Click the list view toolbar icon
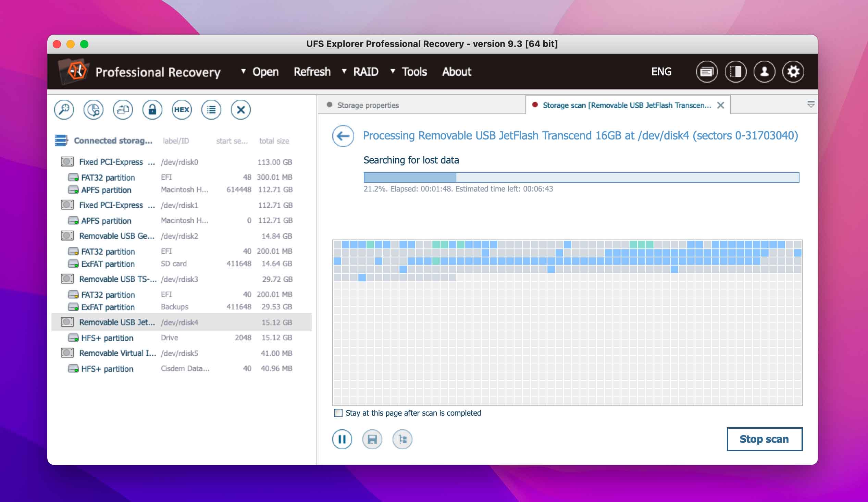 (211, 110)
